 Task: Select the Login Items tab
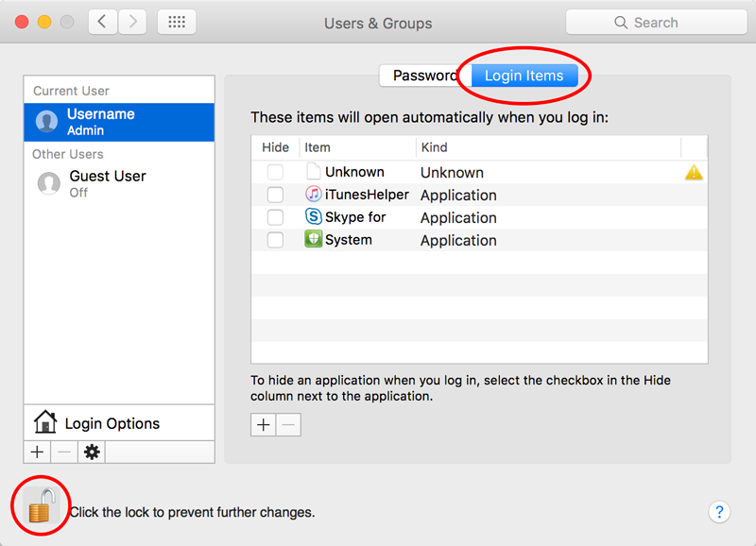524,76
